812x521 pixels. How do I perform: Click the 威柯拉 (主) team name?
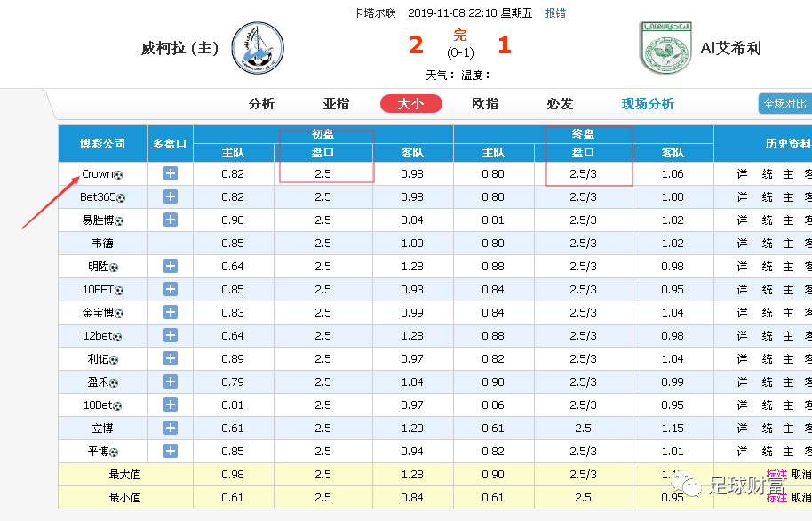tap(180, 48)
